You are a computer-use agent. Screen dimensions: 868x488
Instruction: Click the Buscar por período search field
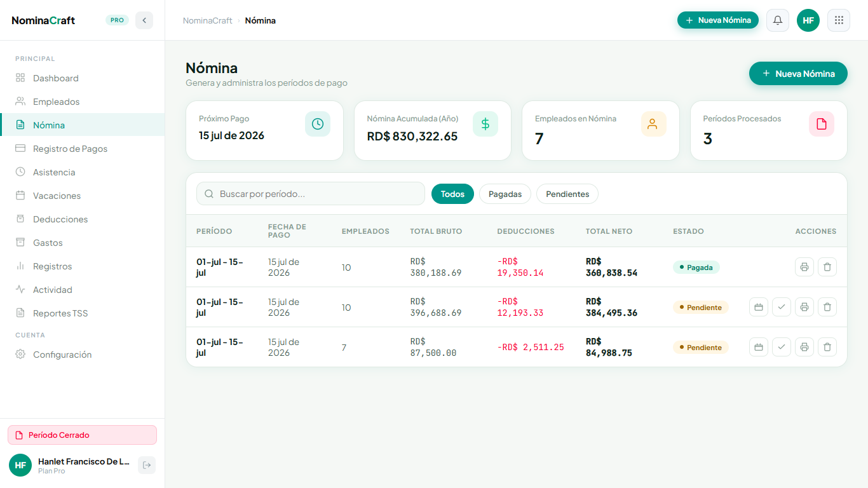311,194
